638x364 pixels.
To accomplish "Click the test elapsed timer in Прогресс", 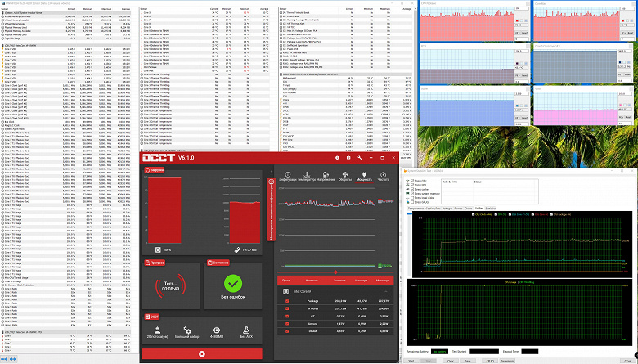I will point(170,289).
